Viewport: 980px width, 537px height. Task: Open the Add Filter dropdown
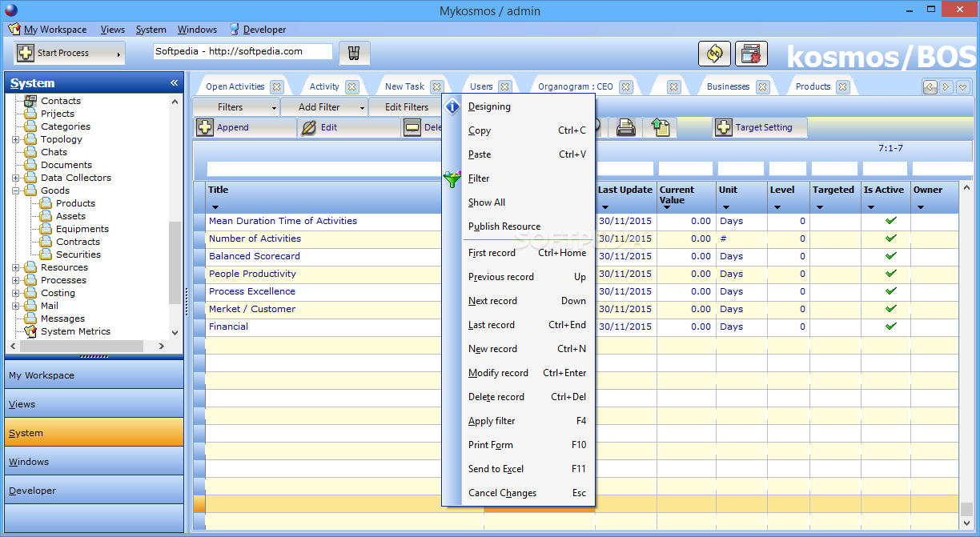(x=362, y=107)
